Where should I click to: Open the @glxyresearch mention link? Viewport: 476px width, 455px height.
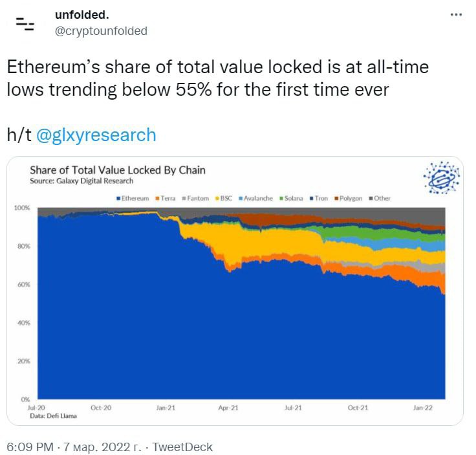[96, 135]
